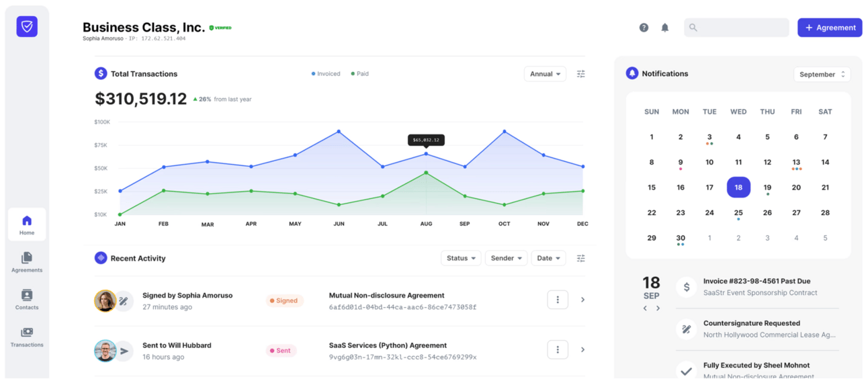The width and height of the screenshot is (868, 379).
Task: Click the $310,519.12 total amount
Action: point(140,99)
